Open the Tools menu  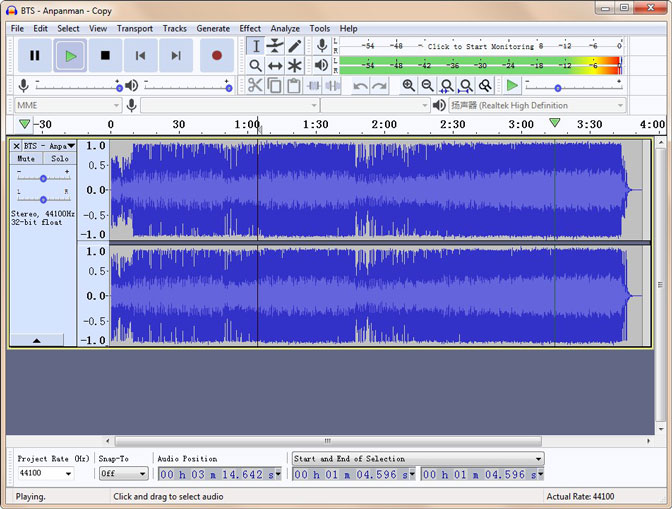[320, 29]
